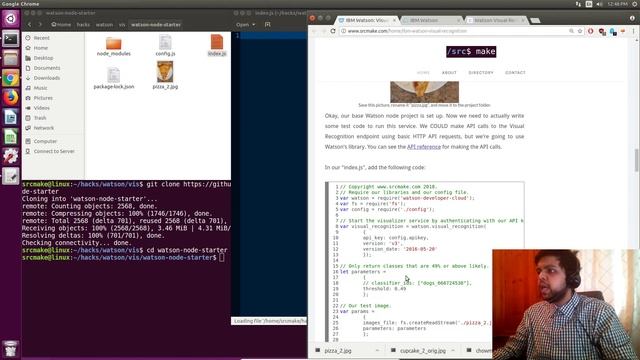Screen dimensions: 640x360
Task: Open the ABOUT page
Action: click(x=449, y=73)
